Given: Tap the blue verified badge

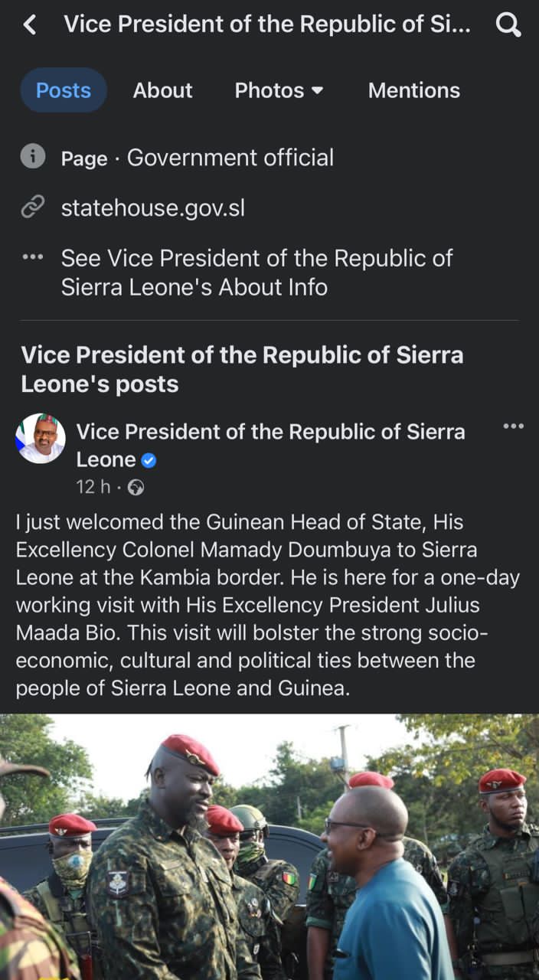Looking at the screenshot, I should (x=149, y=460).
